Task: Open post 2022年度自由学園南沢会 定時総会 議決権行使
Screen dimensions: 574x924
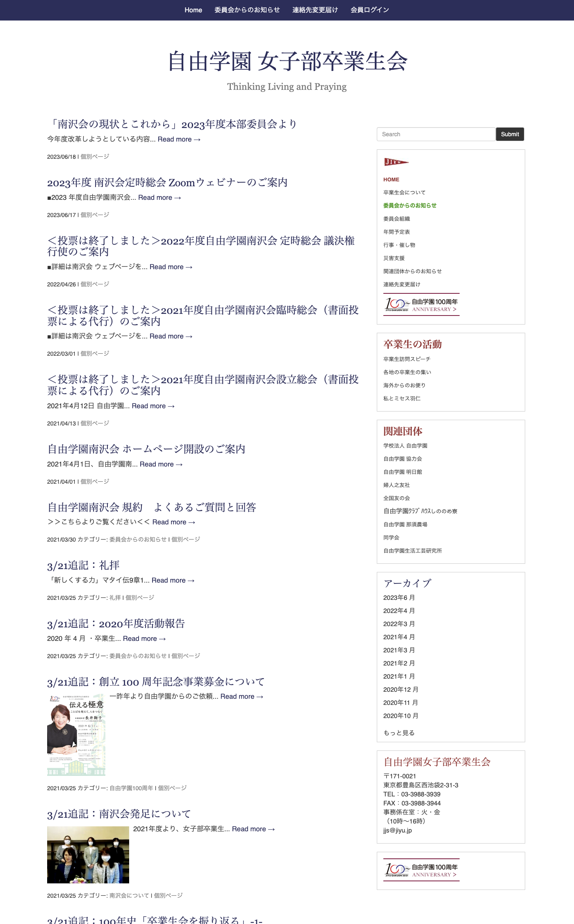Action: [201, 246]
